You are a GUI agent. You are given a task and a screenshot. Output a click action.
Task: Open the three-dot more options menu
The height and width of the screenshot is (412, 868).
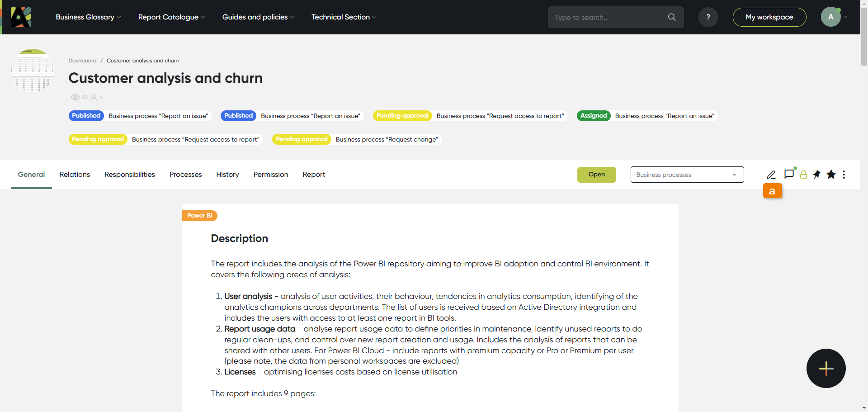click(x=844, y=175)
